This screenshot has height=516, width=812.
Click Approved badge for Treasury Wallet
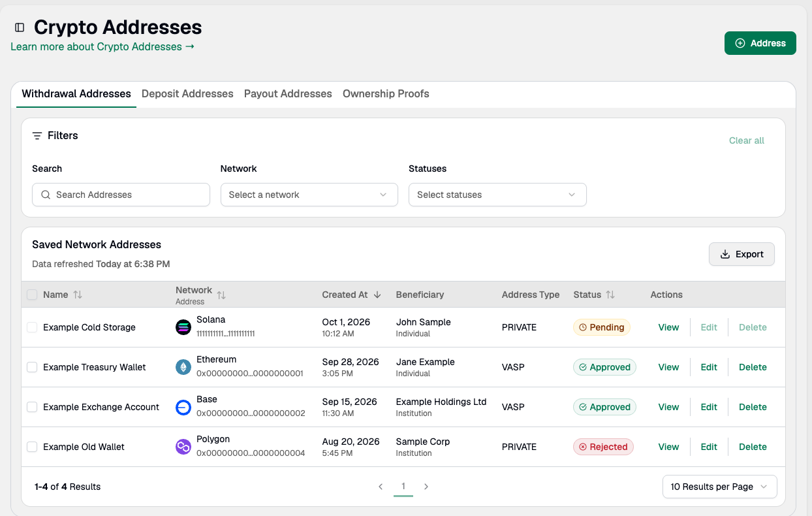coord(604,367)
